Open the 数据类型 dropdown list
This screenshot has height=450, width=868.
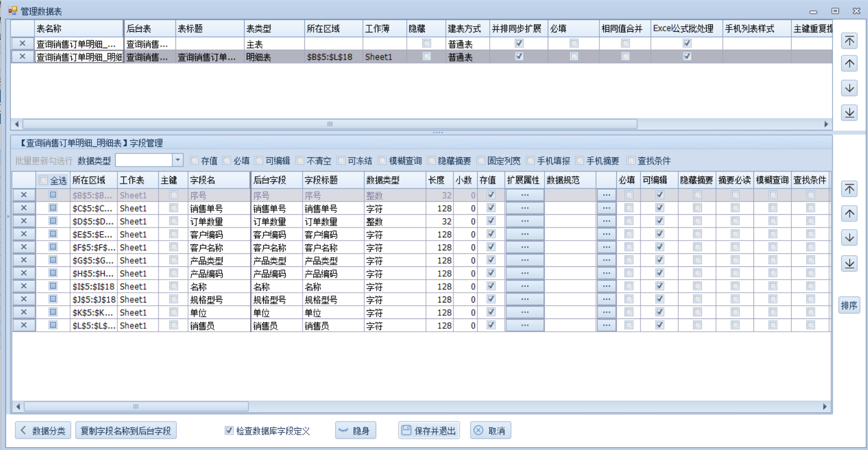tap(177, 160)
